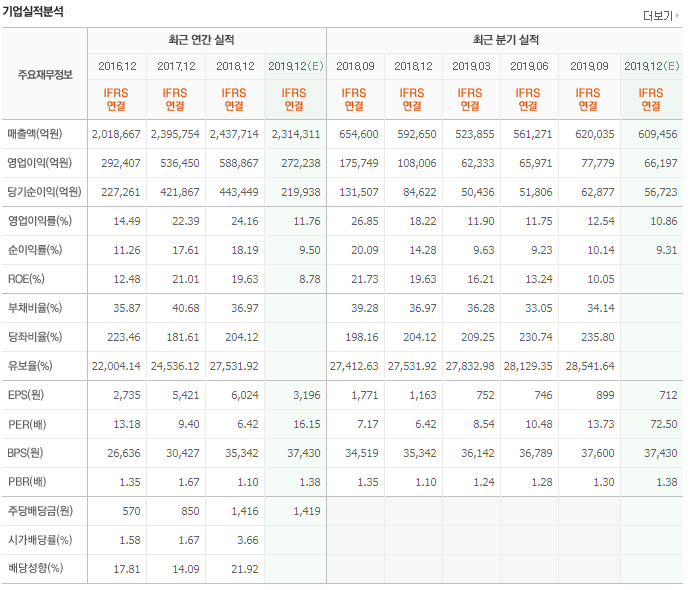Select the PER(배) row label
694x590 pixels.
(27, 424)
